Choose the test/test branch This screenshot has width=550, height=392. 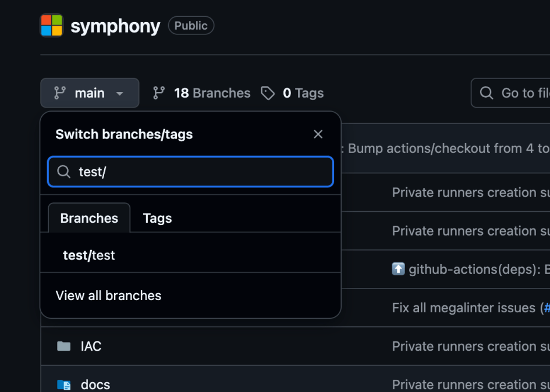point(89,255)
